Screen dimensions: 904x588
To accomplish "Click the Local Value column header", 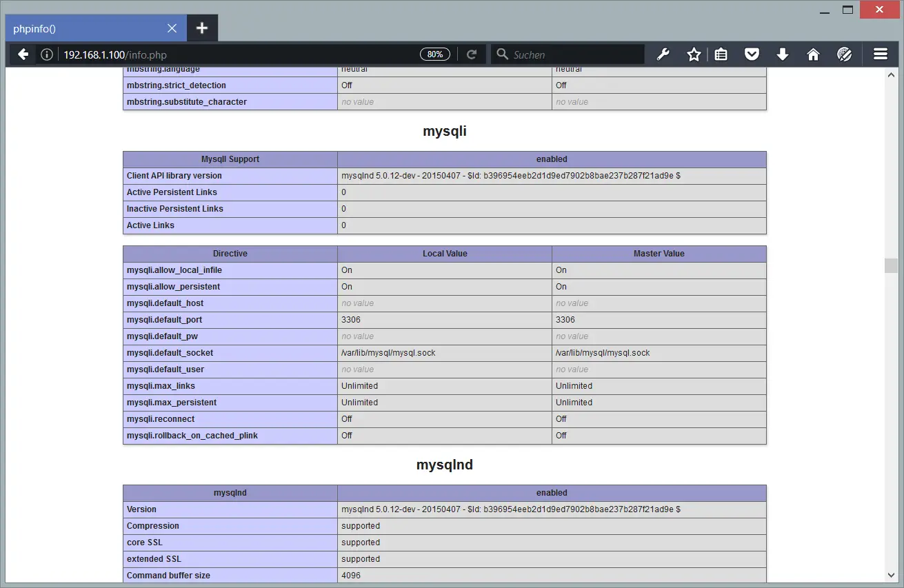I will [445, 254].
